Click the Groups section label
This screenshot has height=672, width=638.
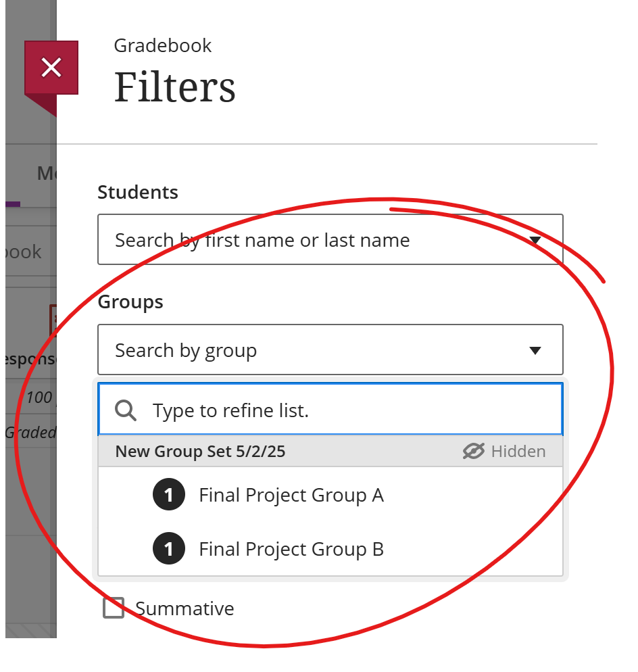point(130,302)
